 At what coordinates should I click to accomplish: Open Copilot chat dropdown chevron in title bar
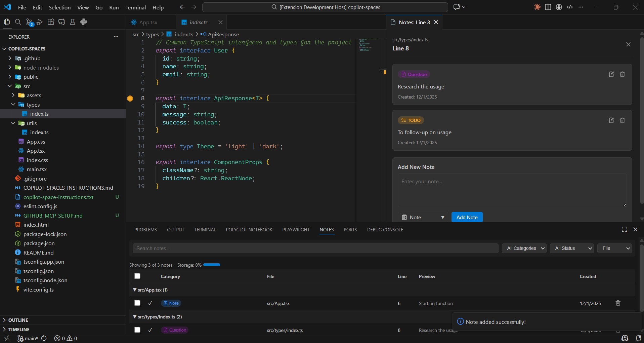(x=464, y=7)
